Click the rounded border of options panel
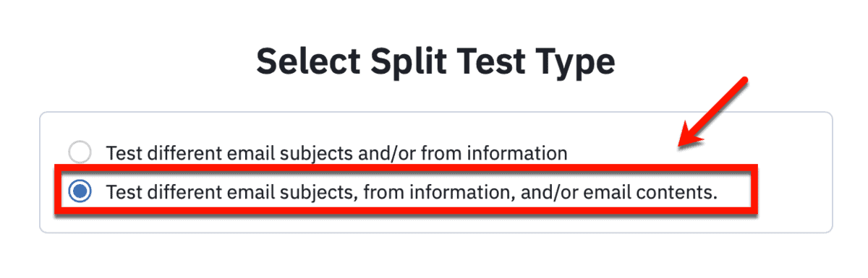This screenshot has width=868, height=278. [435, 112]
